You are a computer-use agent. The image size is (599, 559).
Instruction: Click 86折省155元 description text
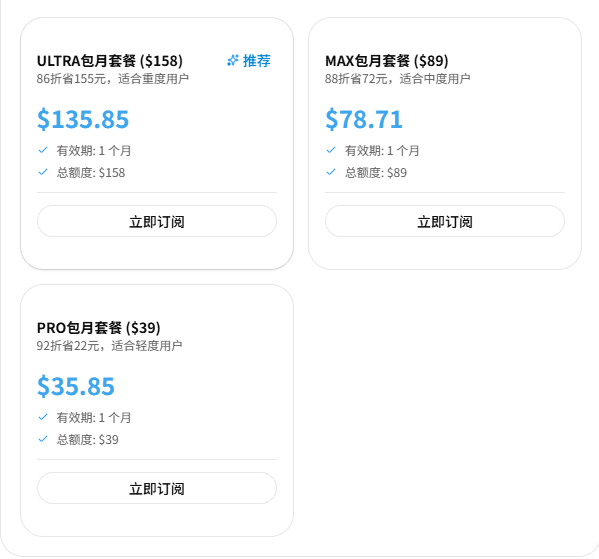click(113, 79)
